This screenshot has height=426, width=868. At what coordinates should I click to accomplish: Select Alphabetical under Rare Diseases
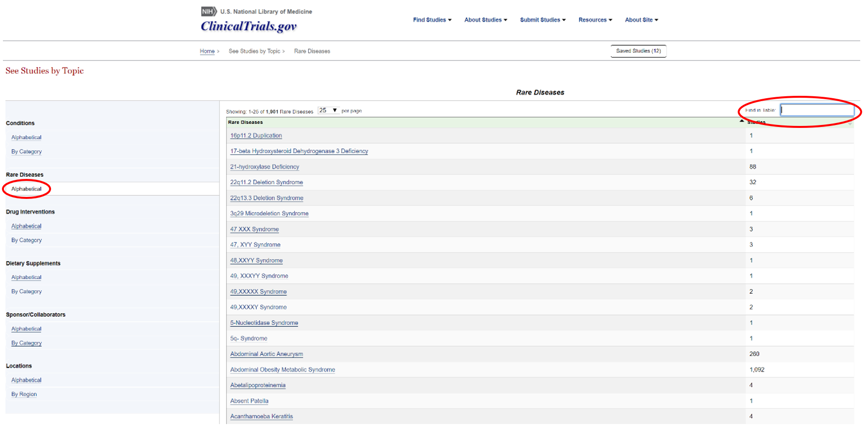(26, 189)
